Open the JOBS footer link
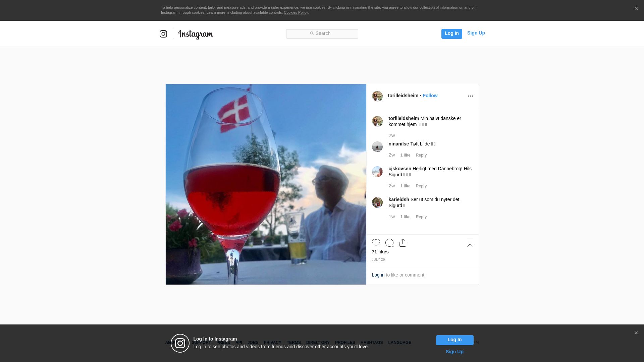Image resolution: width=644 pixels, height=362 pixels. 253,343
